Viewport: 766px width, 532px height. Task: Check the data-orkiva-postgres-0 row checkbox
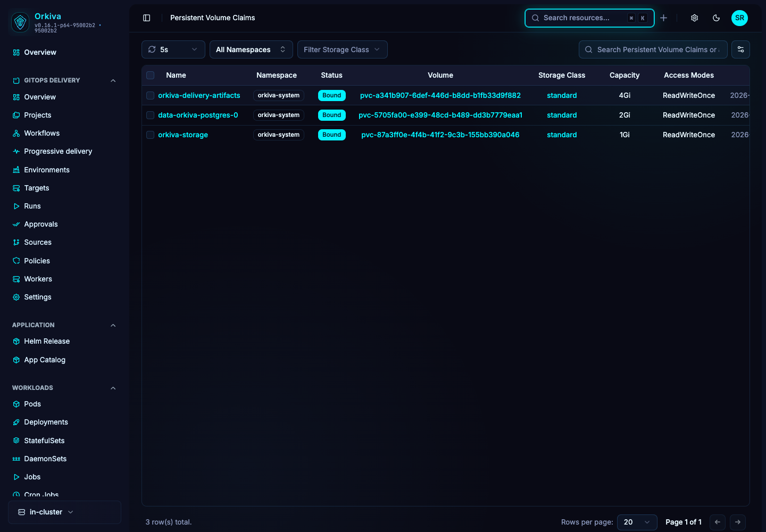click(151, 115)
